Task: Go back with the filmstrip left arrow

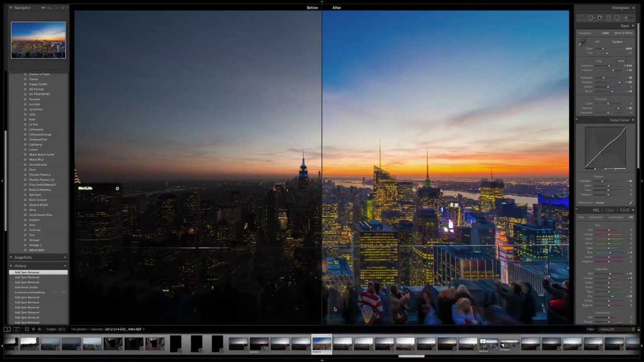Action: click(33, 329)
